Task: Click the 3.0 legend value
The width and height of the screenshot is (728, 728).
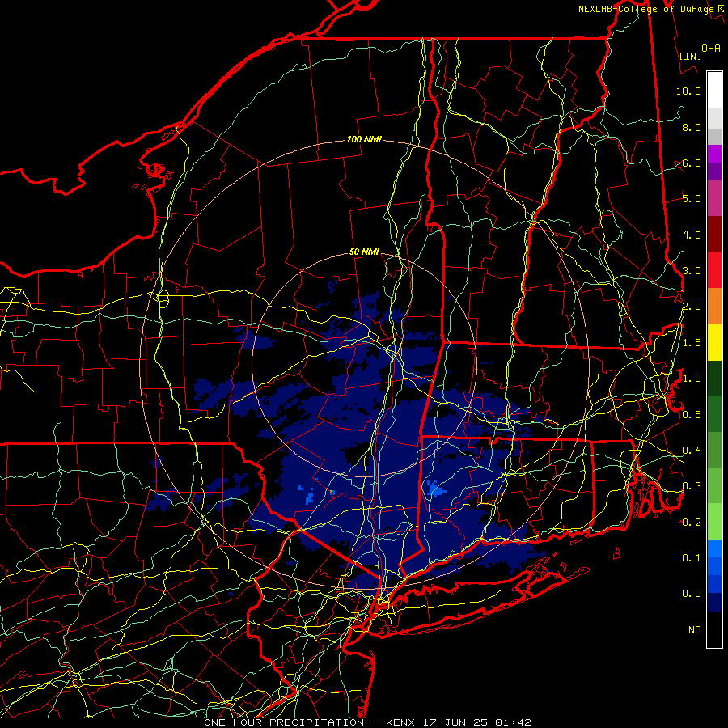Action: 692,271
